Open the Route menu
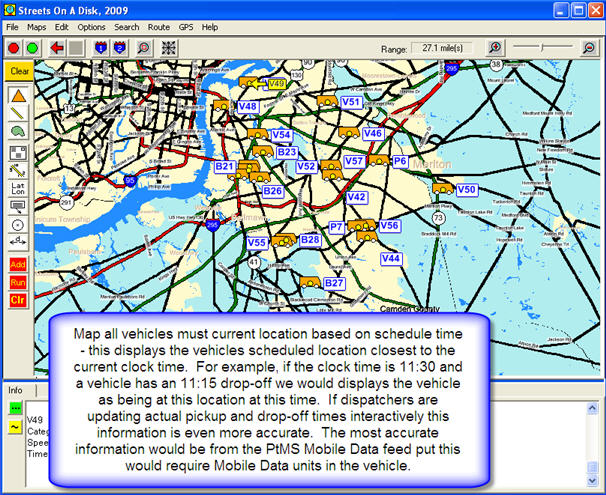The image size is (606, 495). tap(159, 27)
